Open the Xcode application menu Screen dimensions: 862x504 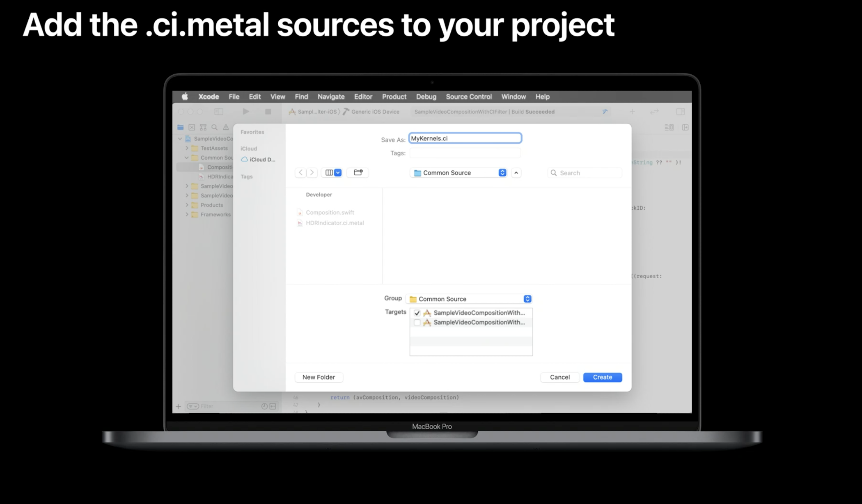pyautogui.click(x=209, y=96)
